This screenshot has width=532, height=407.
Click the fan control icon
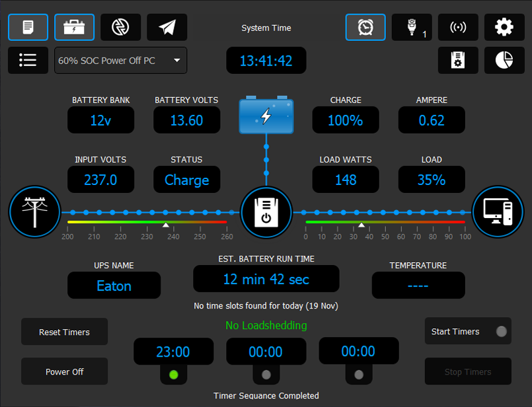[120, 27]
